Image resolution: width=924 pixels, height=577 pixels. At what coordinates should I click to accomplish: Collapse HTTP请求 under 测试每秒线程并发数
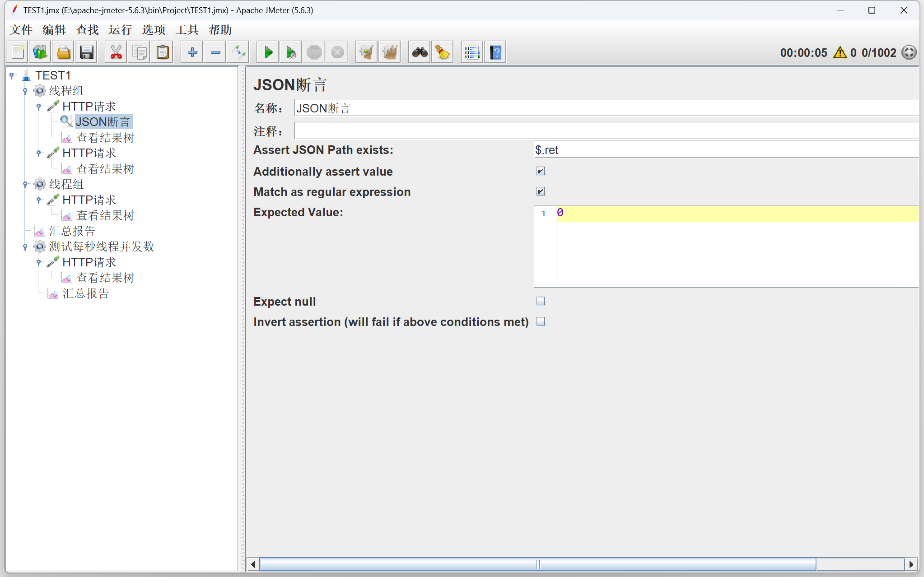click(x=39, y=262)
